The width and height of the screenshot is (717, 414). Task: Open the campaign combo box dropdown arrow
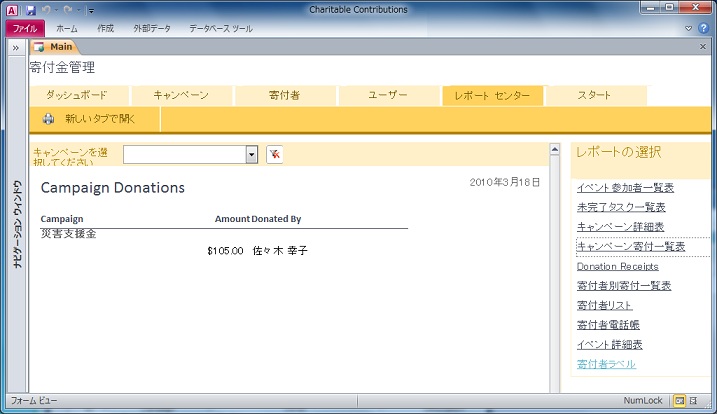tap(251, 155)
